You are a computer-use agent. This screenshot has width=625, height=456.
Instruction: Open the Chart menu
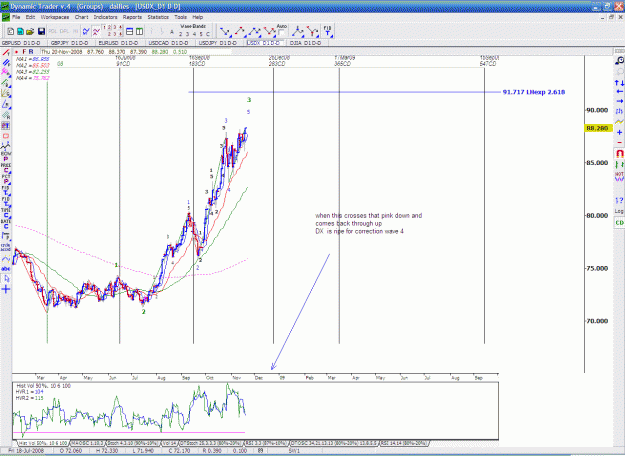[81, 17]
